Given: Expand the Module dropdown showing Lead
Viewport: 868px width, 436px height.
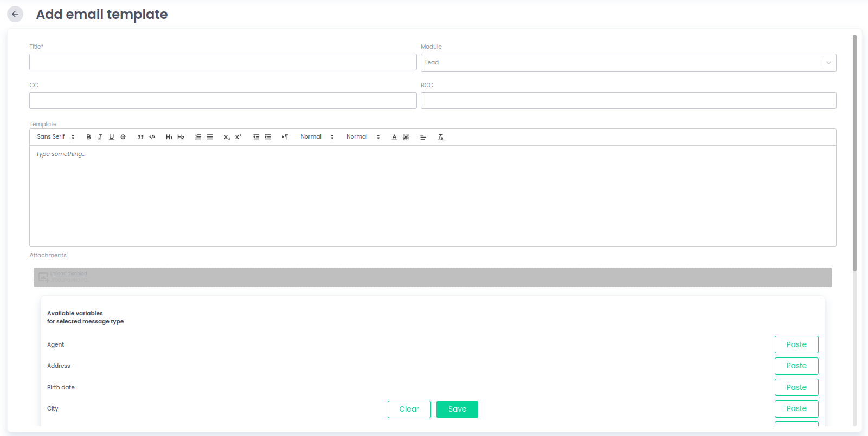Looking at the screenshot, I should tap(628, 63).
